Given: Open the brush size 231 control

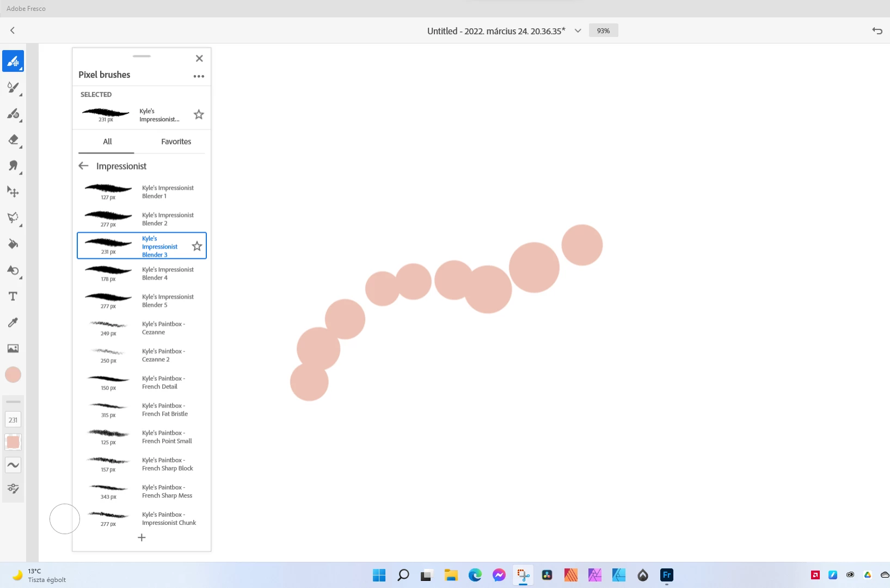Looking at the screenshot, I should click(13, 420).
